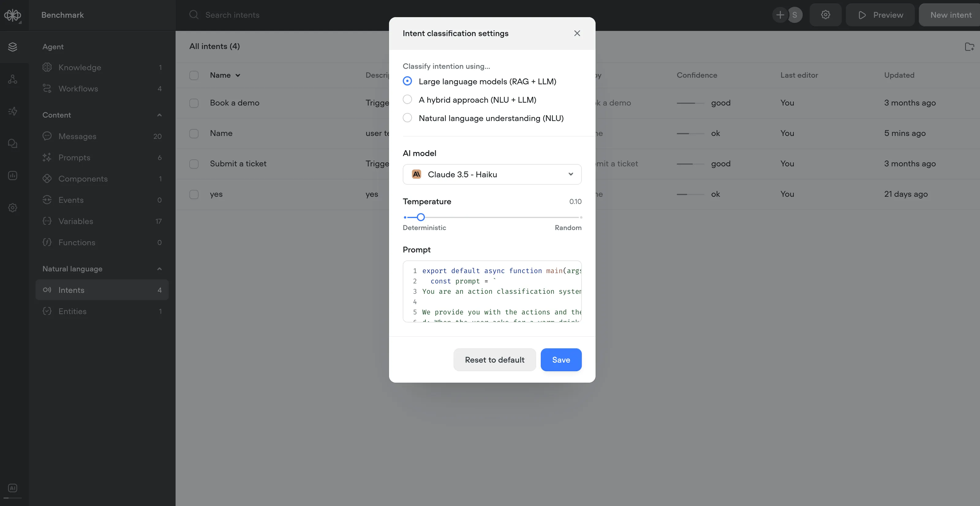Click the conversations chat icon in left rail

13,143
